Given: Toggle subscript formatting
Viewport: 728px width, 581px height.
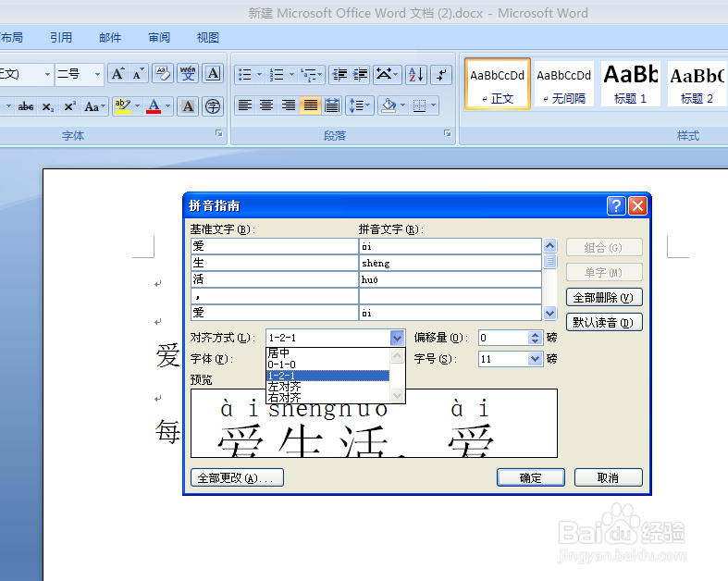Looking at the screenshot, I should (48, 106).
